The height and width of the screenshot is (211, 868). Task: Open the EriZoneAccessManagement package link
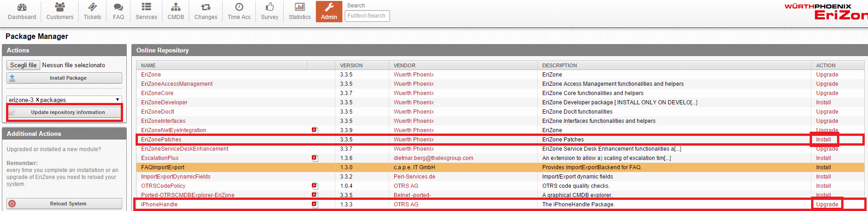click(177, 84)
